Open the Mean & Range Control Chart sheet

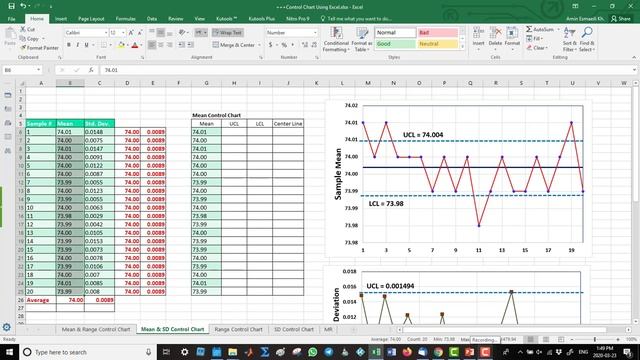tap(96, 329)
